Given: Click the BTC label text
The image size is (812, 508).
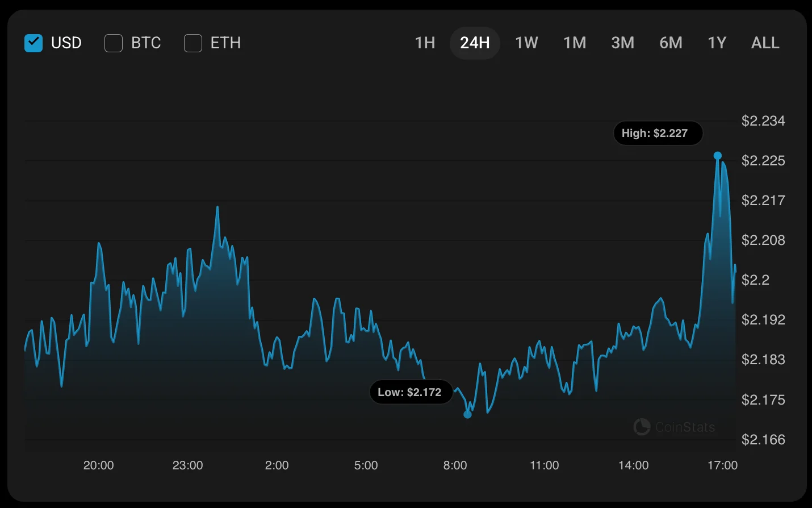Looking at the screenshot, I should 146,43.
